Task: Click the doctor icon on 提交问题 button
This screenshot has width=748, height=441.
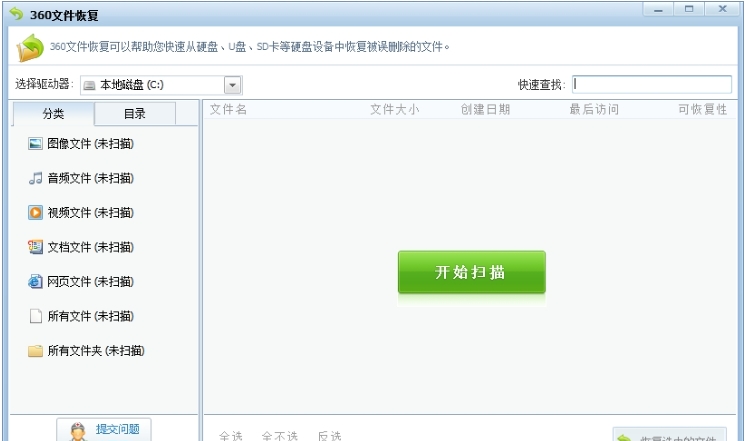Action: [x=77, y=431]
